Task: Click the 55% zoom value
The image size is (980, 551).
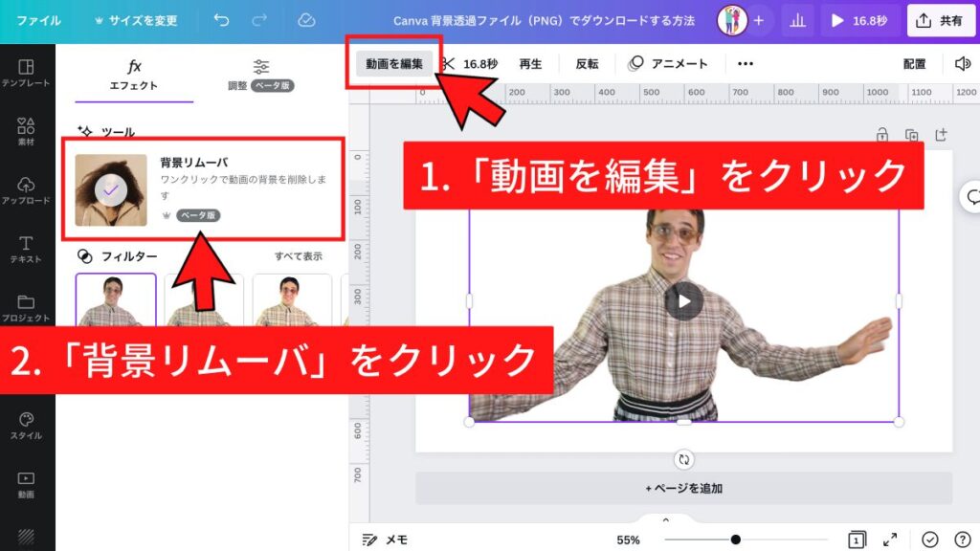Action: [x=628, y=540]
